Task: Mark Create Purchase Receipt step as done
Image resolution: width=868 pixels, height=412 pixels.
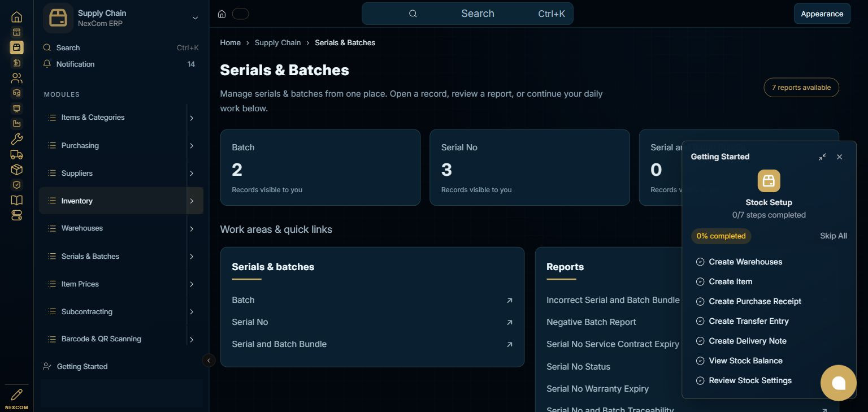Action: (700, 301)
